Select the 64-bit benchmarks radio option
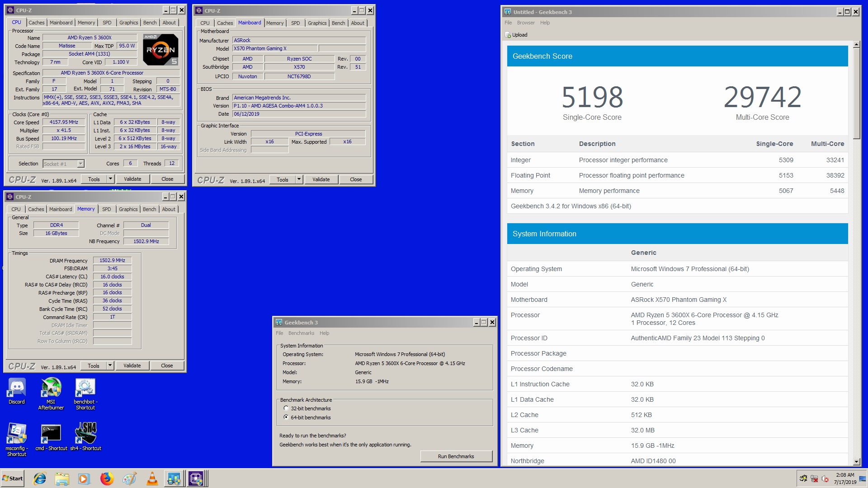 click(286, 417)
